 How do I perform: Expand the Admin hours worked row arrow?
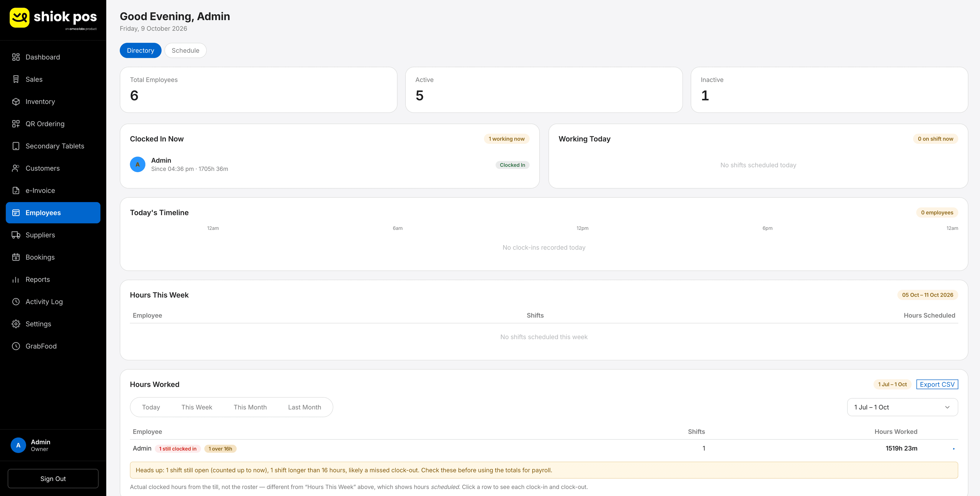click(954, 449)
